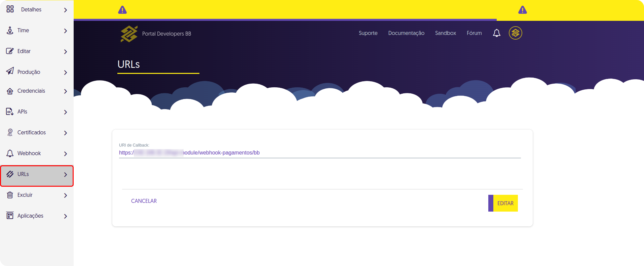Click the Certificados ribbon badge icon

10,133
